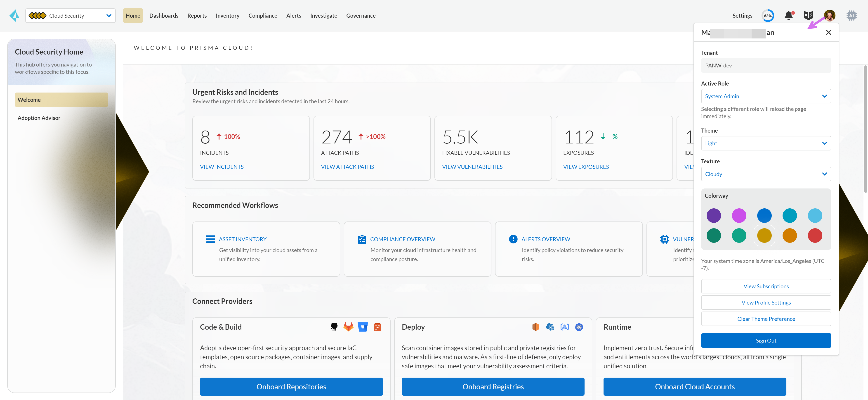Click the Kubernetes wheel icon in Deploy

tap(579, 327)
